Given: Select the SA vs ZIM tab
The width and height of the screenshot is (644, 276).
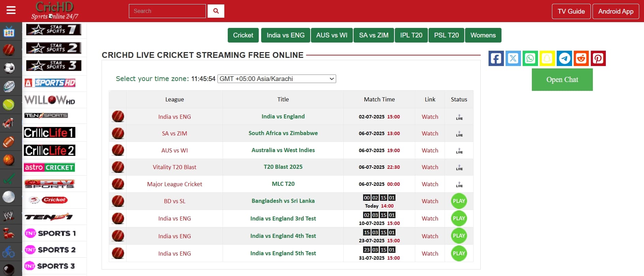Looking at the screenshot, I should tap(374, 35).
